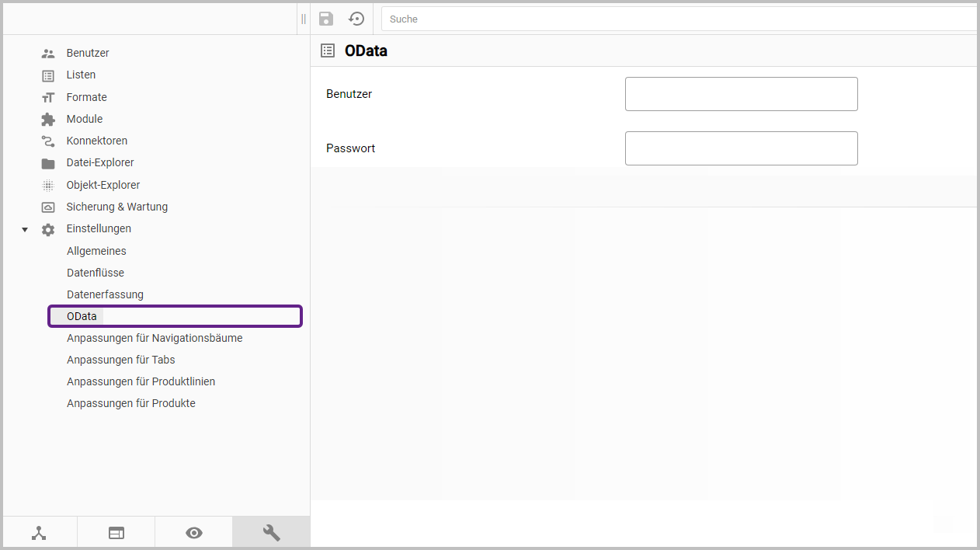980x550 pixels.
Task: Click the Konnektoren connector icon
Action: [x=48, y=141]
